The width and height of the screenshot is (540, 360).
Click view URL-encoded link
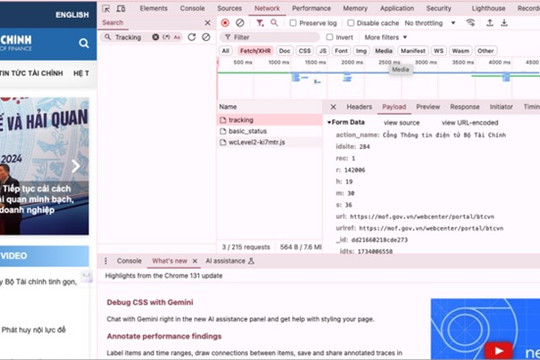click(470, 123)
